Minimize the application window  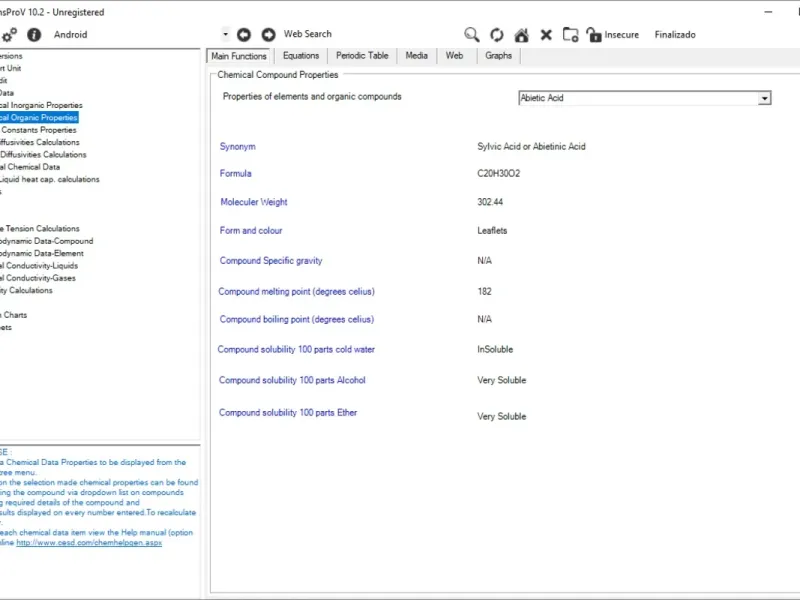pos(768,12)
